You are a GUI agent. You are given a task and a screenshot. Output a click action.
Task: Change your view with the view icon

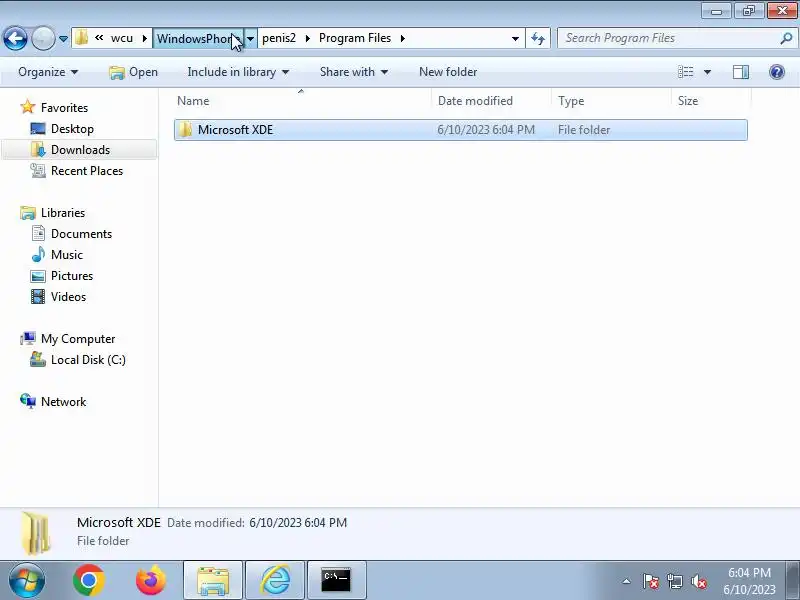click(686, 72)
